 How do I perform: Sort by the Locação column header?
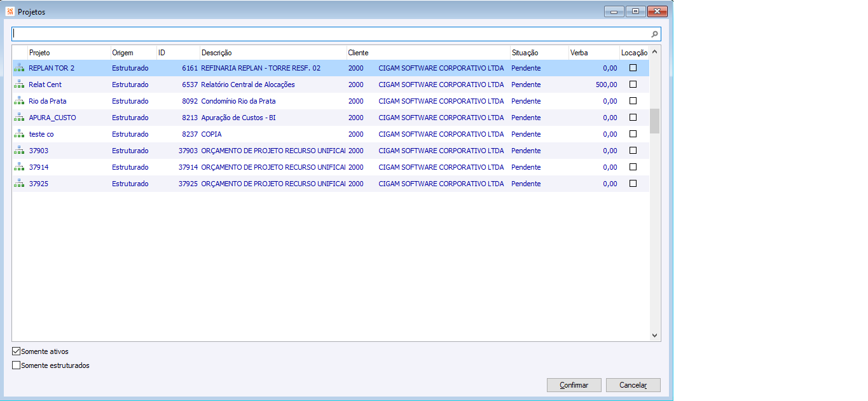pos(634,53)
